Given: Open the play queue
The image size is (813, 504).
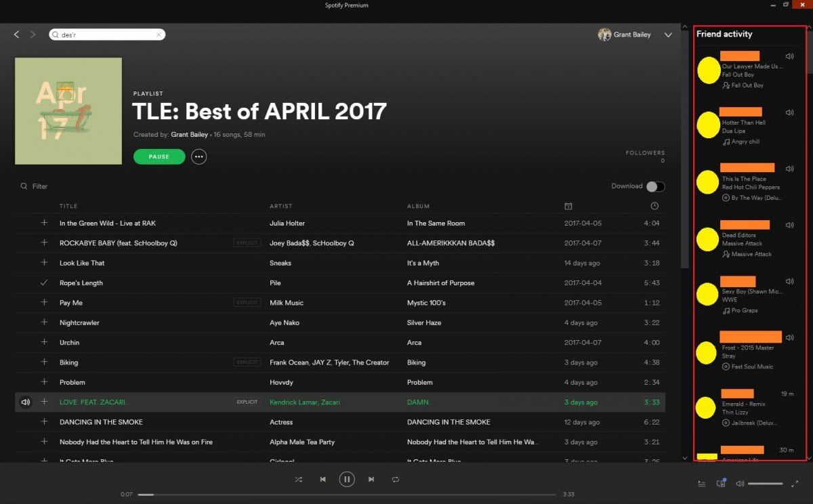Looking at the screenshot, I should click(702, 484).
